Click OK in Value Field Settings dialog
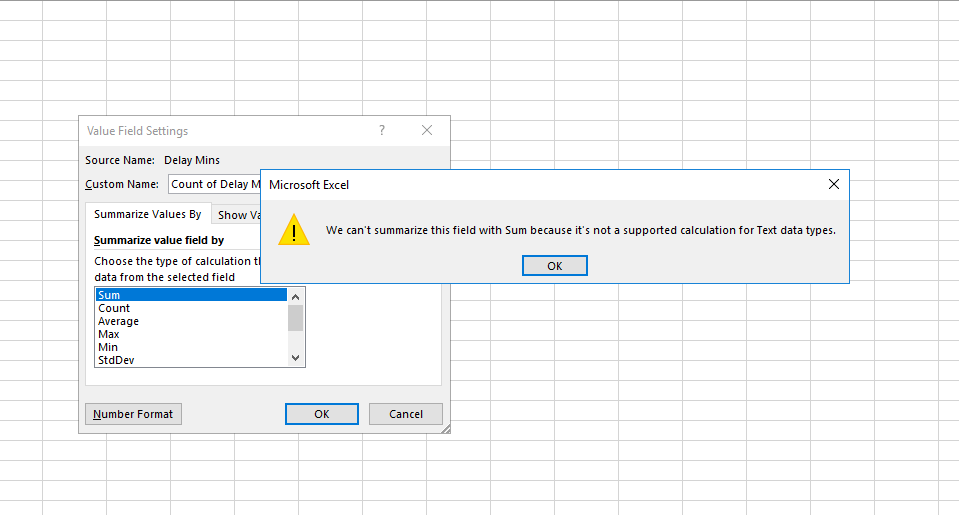 coord(322,414)
